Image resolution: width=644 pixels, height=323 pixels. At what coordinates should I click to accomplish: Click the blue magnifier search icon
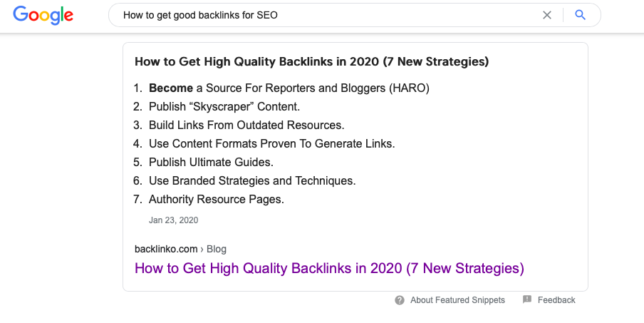click(x=580, y=15)
